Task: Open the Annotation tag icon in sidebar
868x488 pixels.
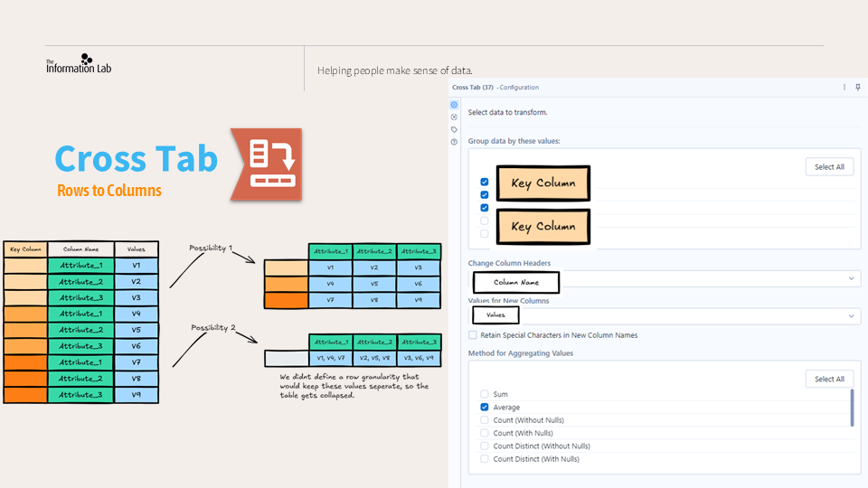Action: pos(454,129)
